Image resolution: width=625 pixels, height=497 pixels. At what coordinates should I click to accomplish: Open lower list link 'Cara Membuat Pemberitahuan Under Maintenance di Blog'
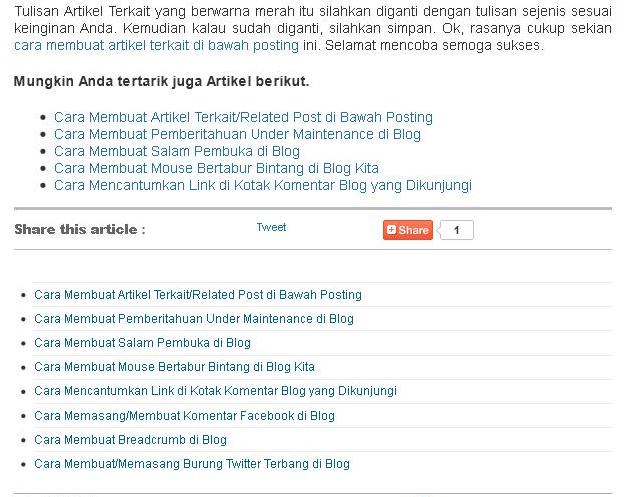(x=194, y=319)
